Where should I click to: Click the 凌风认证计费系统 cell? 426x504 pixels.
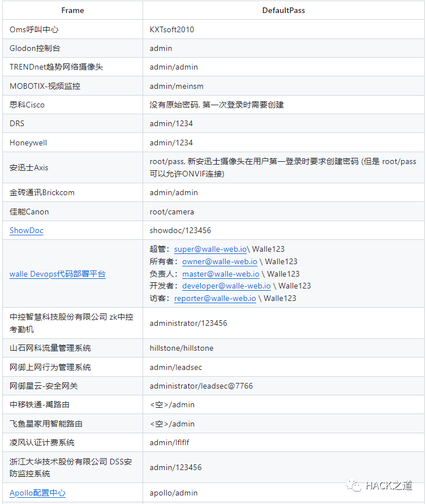(x=72, y=442)
